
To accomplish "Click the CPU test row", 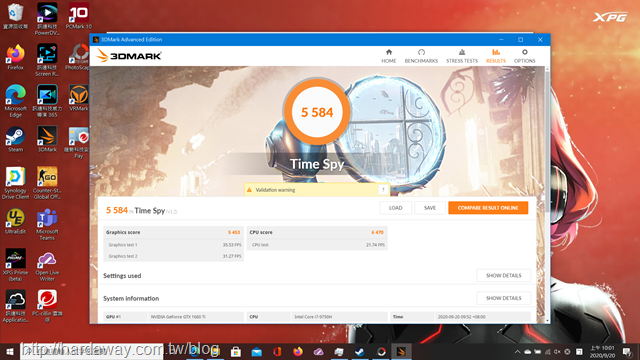I will [x=317, y=245].
